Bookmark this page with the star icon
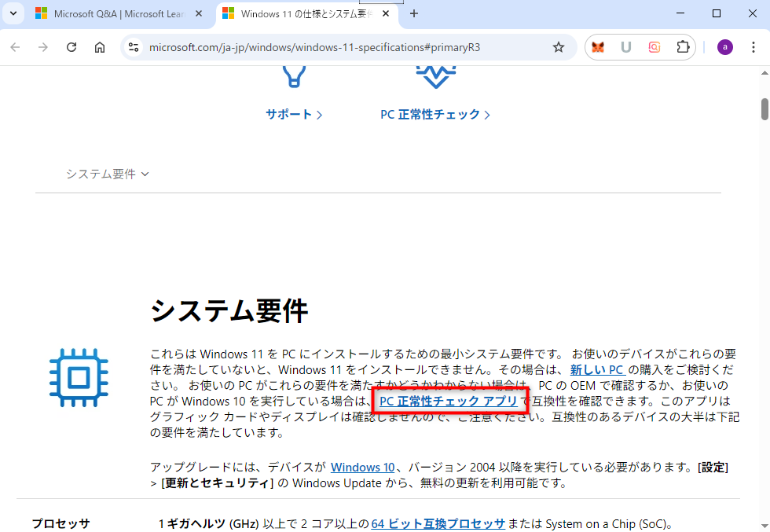The height and width of the screenshot is (532, 770). (x=559, y=47)
